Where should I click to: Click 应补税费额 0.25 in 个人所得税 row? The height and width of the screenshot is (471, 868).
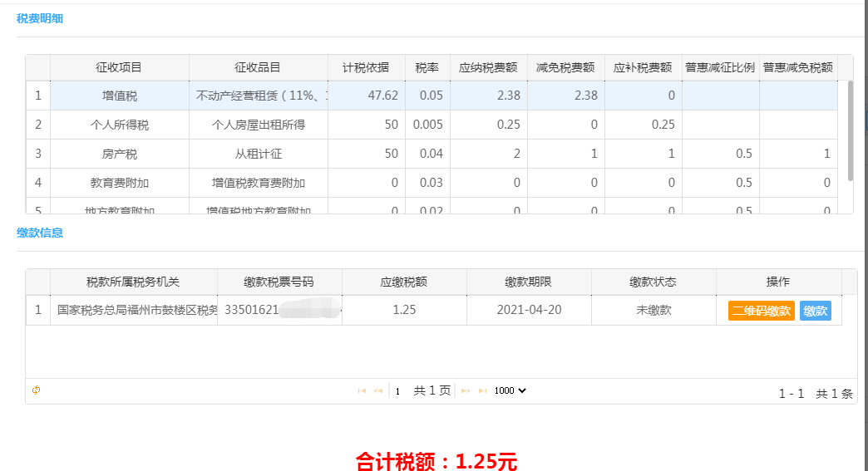pyautogui.click(x=644, y=125)
